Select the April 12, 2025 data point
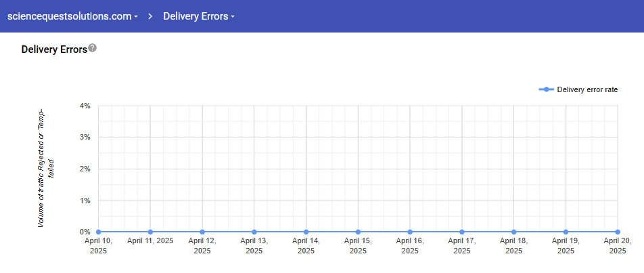This screenshot has height=273, width=644. [x=202, y=232]
